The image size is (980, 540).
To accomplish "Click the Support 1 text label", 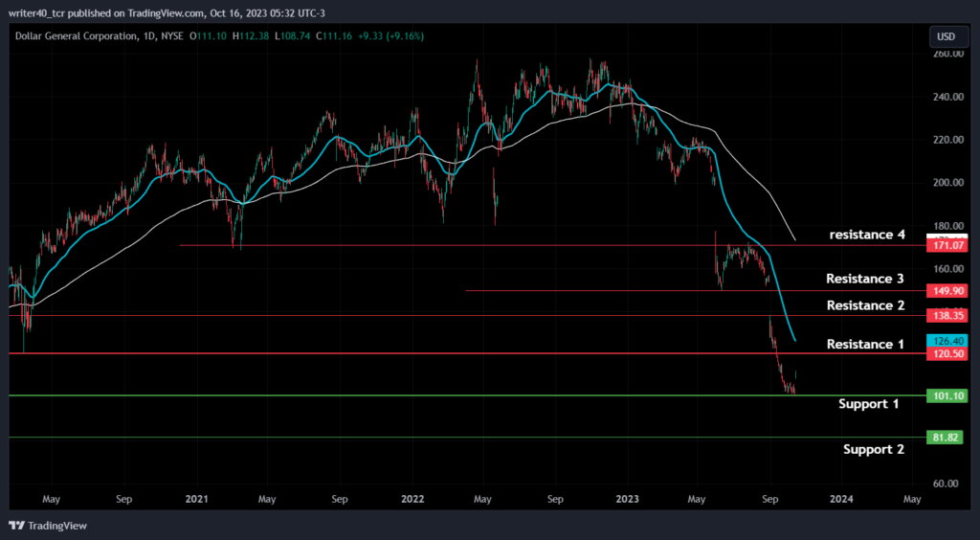I will coord(869,404).
